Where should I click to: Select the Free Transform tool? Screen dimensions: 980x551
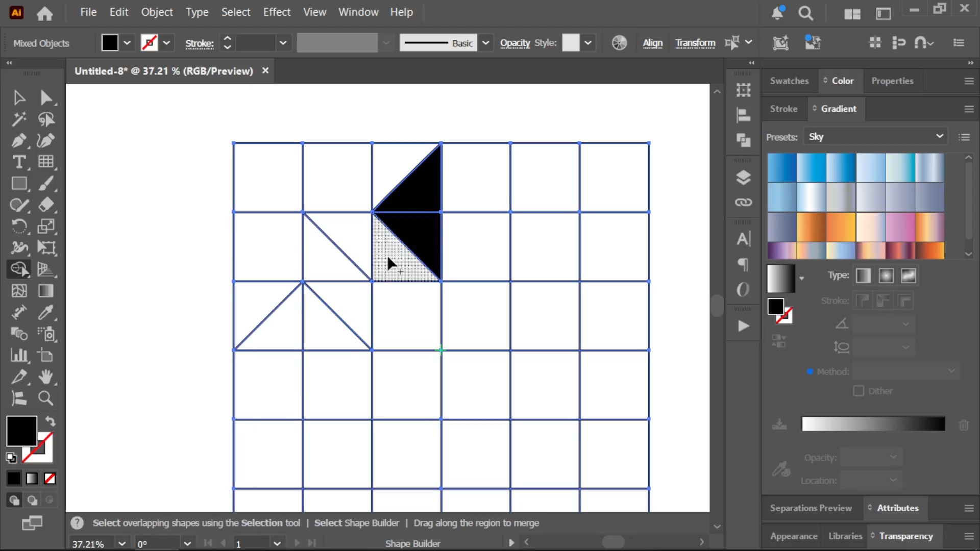46,248
